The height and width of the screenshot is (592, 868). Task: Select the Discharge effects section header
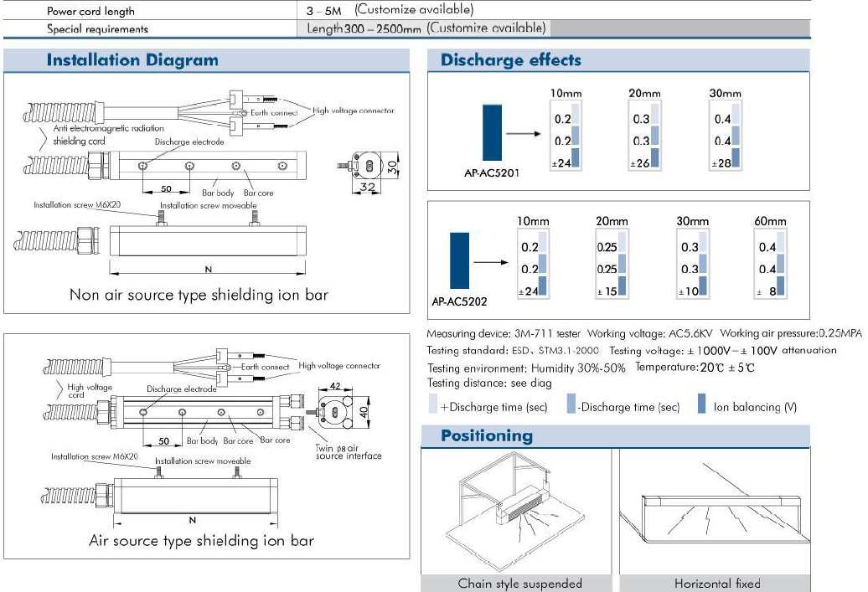pyautogui.click(x=510, y=60)
